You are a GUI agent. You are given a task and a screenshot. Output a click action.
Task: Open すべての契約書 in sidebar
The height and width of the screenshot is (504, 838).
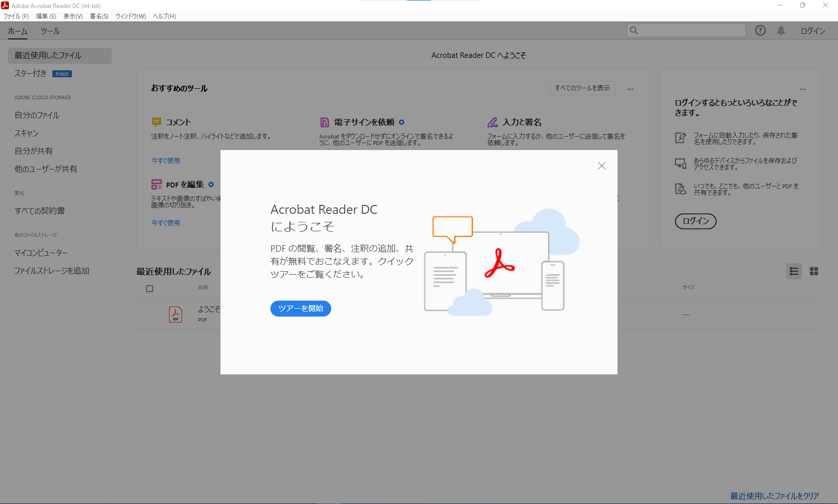tap(39, 211)
